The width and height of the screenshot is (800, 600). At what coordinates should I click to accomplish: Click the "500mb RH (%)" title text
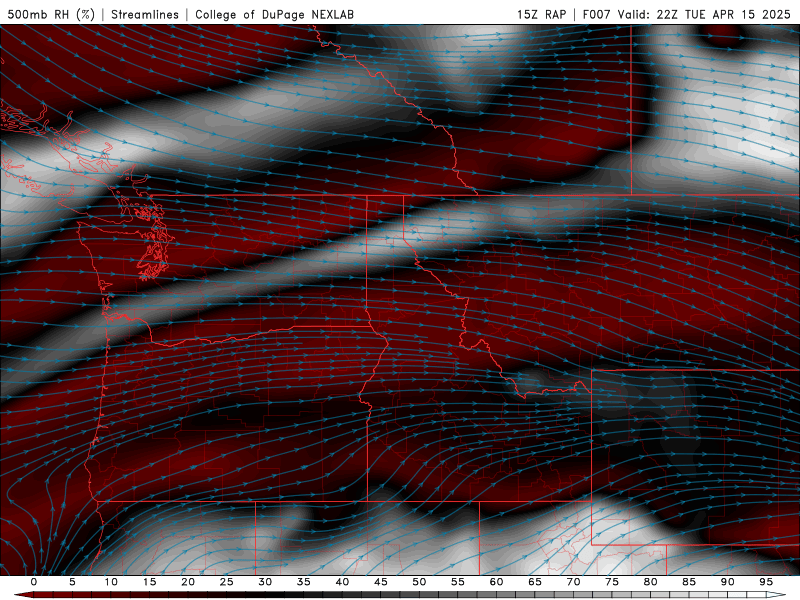point(51,14)
